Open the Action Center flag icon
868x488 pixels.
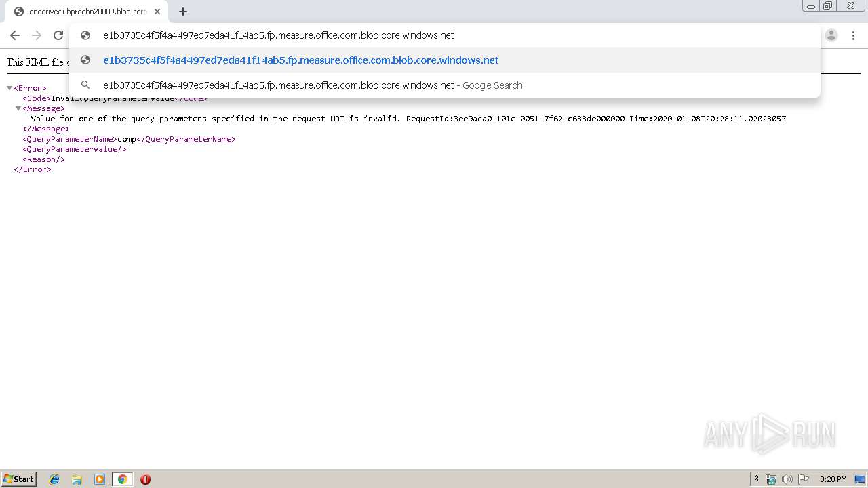tap(804, 479)
